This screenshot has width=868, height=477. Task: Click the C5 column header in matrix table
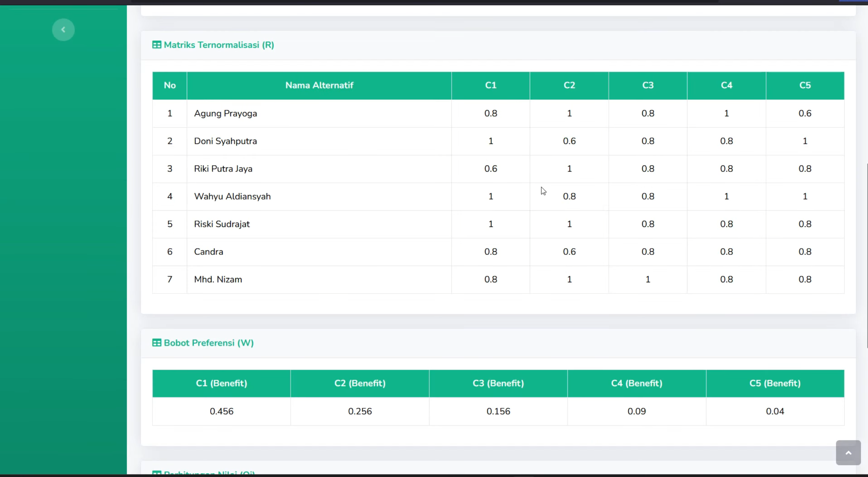coord(805,85)
